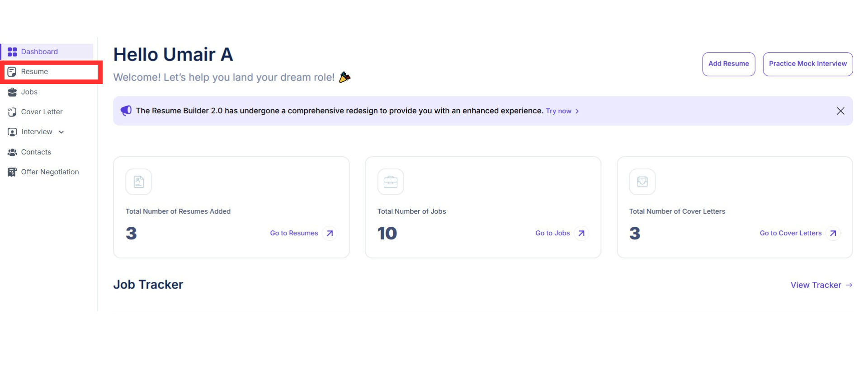Image resolution: width=868 pixels, height=369 pixels.
Task: Click the Dashboard grid icon in sidebar
Action: 12,52
